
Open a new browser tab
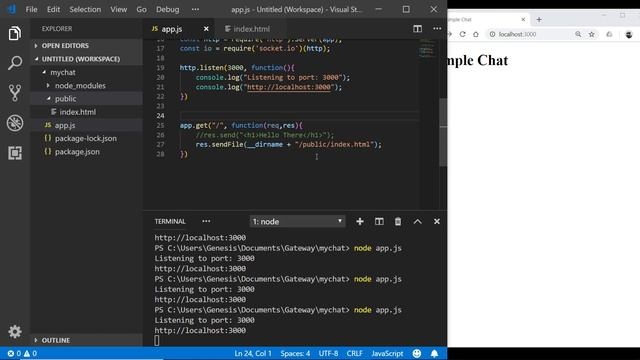[539, 19]
